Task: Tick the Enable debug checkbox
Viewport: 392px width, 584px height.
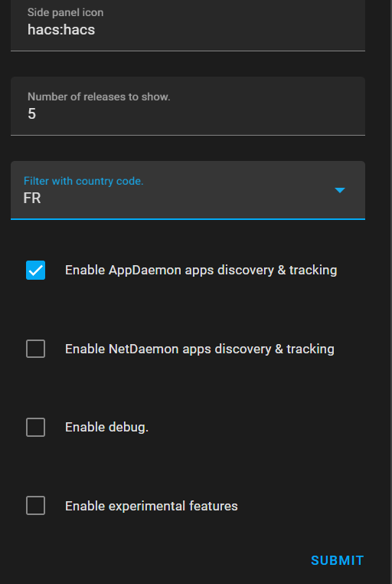Action: (x=36, y=427)
